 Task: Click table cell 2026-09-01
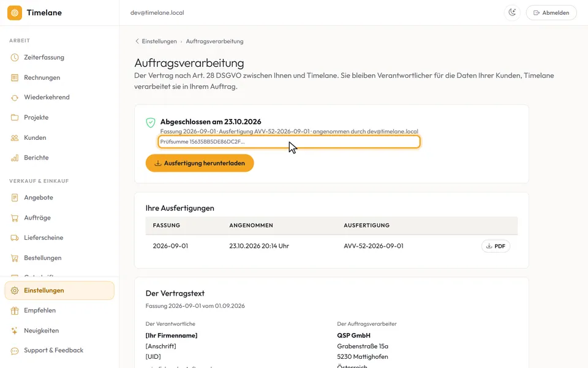tap(170, 246)
